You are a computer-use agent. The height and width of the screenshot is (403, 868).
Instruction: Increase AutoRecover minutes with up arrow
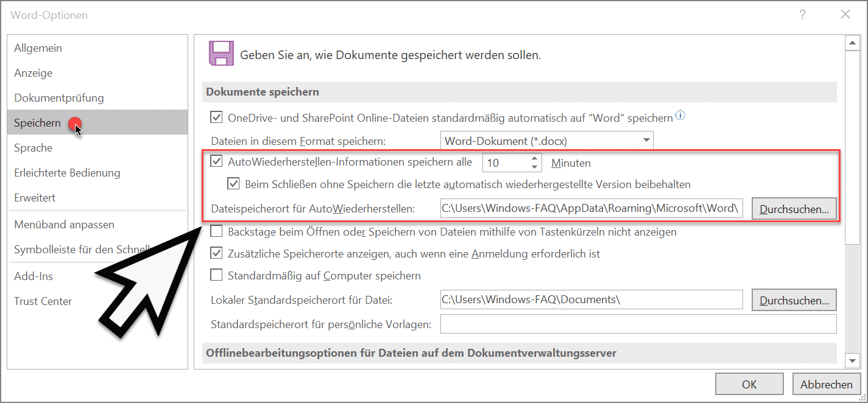534,158
